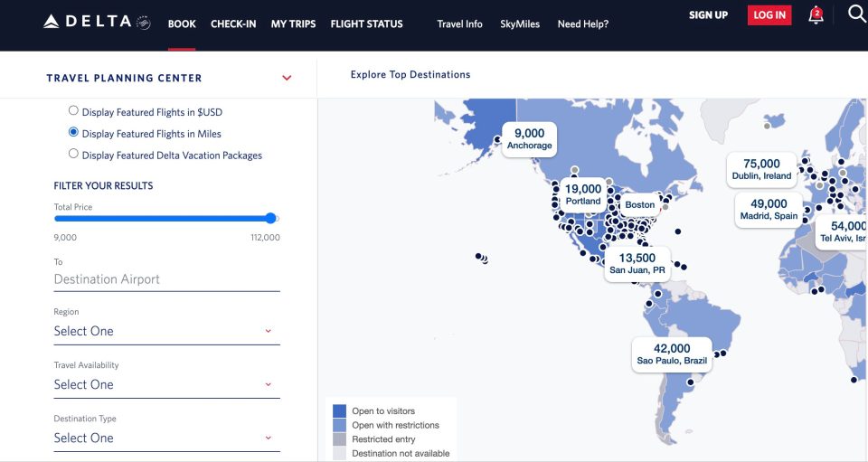The height and width of the screenshot is (462, 868).
Task: Expand the Travel Availability dropdown
Action: point(166,384)
